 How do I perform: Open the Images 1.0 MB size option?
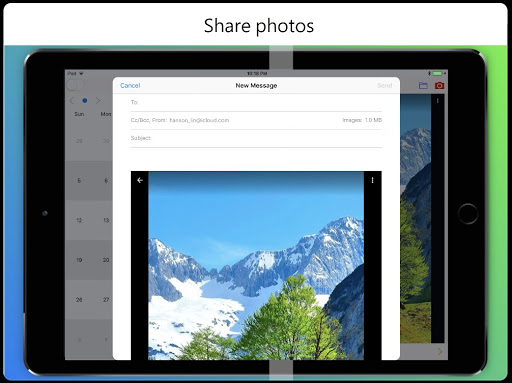point(362,120)
